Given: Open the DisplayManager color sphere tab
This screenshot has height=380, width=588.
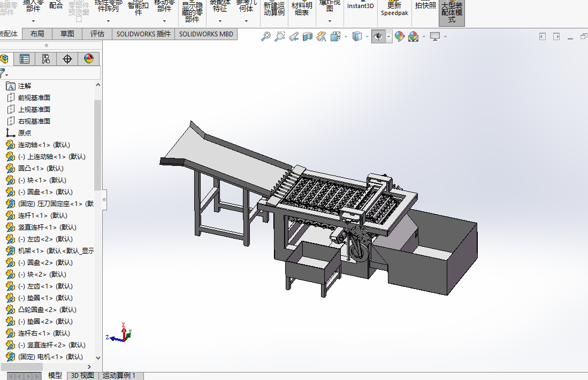Looking at the screenshot, I should click(x=89, y=59).
